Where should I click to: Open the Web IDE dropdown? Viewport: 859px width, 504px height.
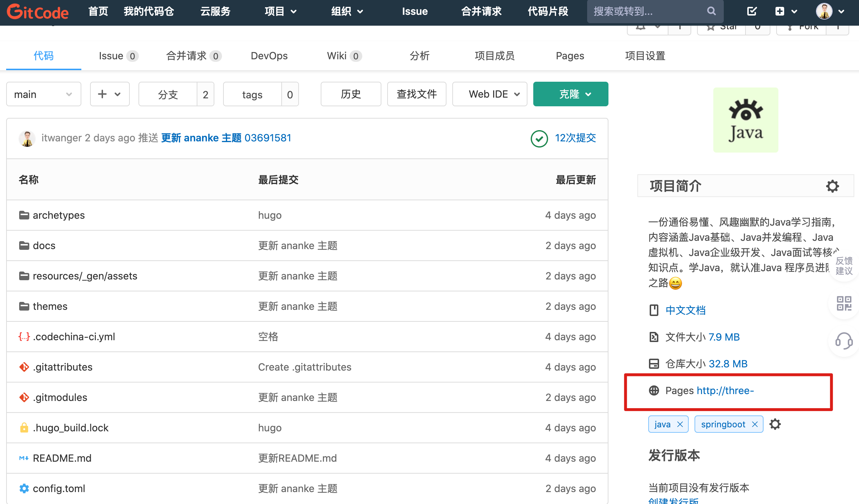tap(490, 94)
